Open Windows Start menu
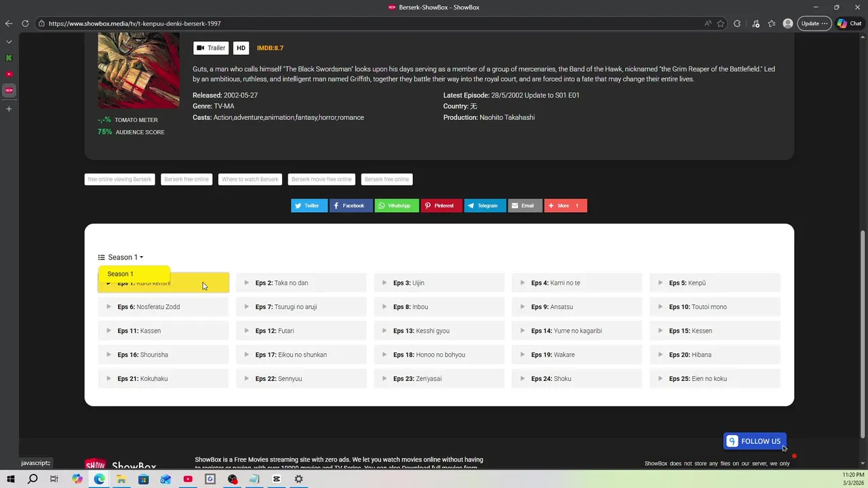This screenshot has width=868, height=488. 11,479
